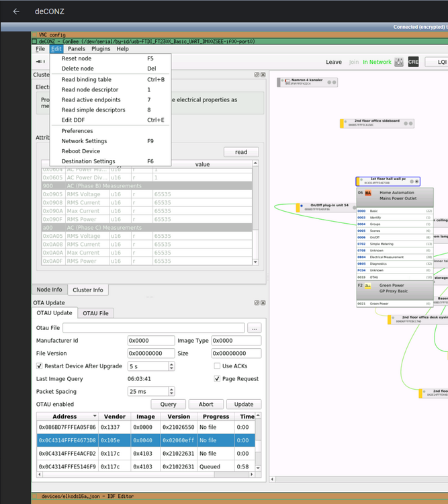Viewport: 448px width, 504px height.
Task: Switch to the OTAU File tab
Action: click(95, 313)
